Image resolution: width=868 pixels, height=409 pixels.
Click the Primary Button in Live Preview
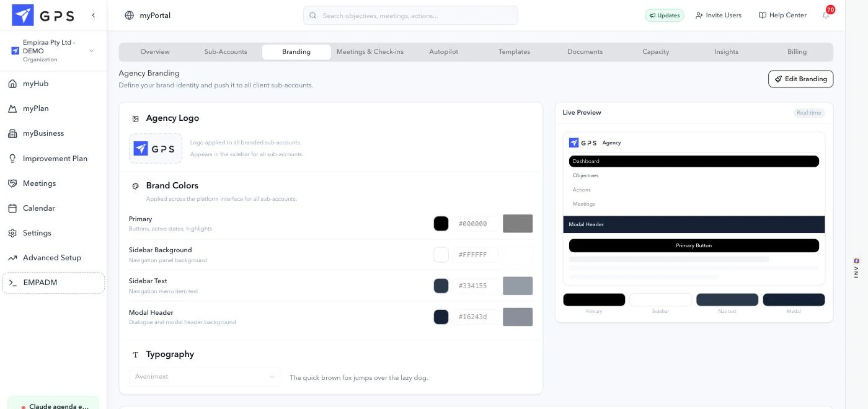coord(694,245)
